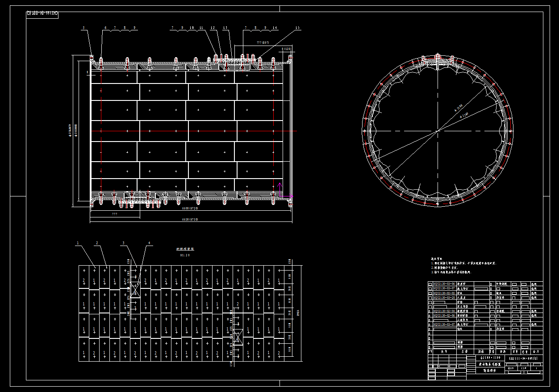Image resolution: width=559 pixels, height=392 pixels.
Task: Click callout balloon number 12
Action: click(213, 28)
